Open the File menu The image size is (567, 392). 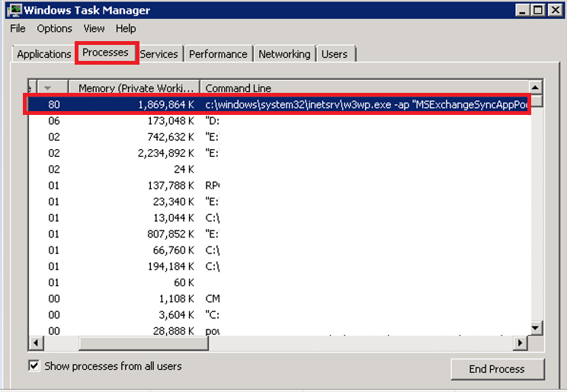pyautogui.click(x=18, y=28)
